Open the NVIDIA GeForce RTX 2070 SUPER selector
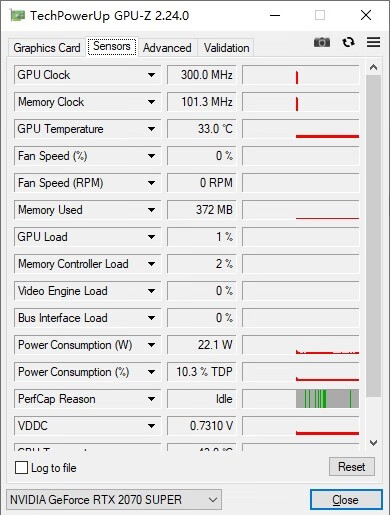Image resolution: width=390 pixels, height=515 pixels. pyautogui.click(x=114, y=500)
